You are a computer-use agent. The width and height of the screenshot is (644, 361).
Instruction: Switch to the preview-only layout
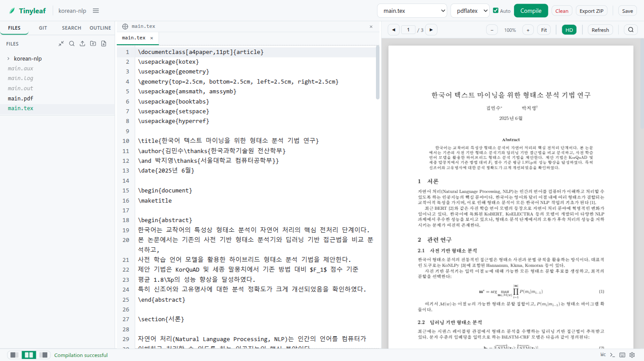pyautogui.click(x=43, y=355)
